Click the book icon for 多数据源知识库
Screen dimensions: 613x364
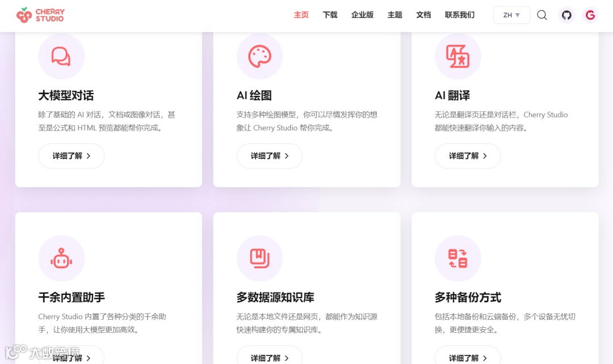[x=259, y=258]
